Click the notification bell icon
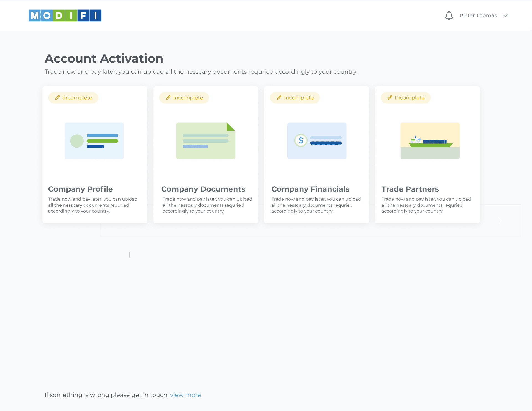Image resolution: width=532 pixels, height=411 pixels. pos(449,15)
